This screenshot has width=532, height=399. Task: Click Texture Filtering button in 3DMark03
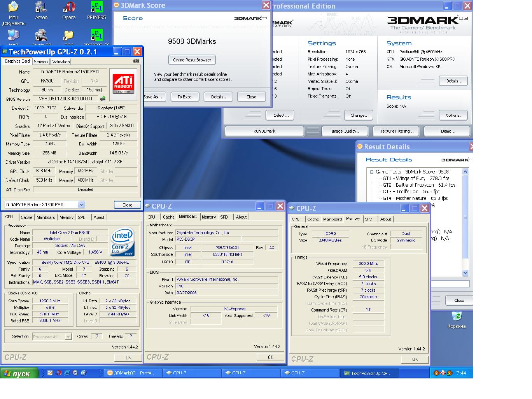(396, 131)
